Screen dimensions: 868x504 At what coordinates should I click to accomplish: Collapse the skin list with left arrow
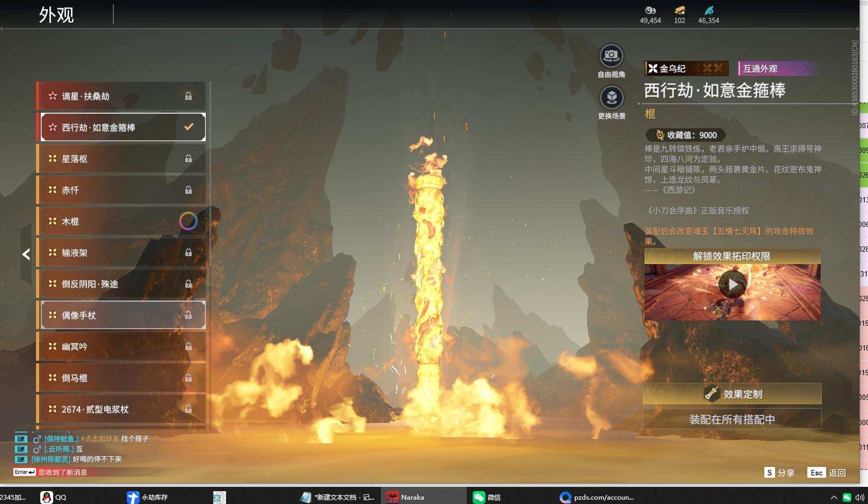point(26,254)
